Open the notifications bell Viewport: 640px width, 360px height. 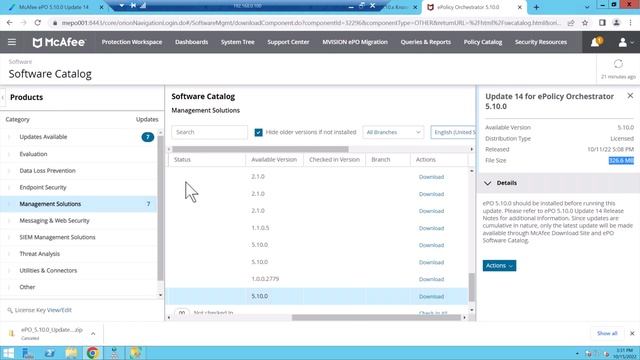(x=596, y=42)
